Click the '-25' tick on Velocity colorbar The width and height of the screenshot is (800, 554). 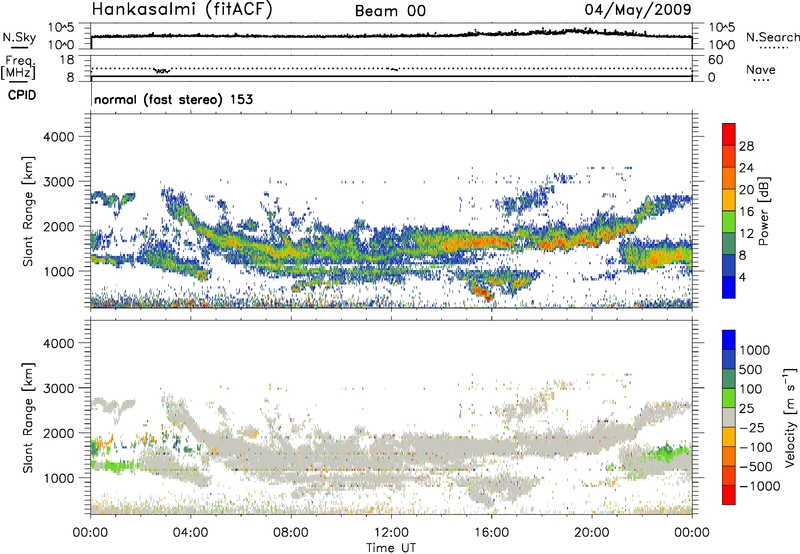point(752,428)
